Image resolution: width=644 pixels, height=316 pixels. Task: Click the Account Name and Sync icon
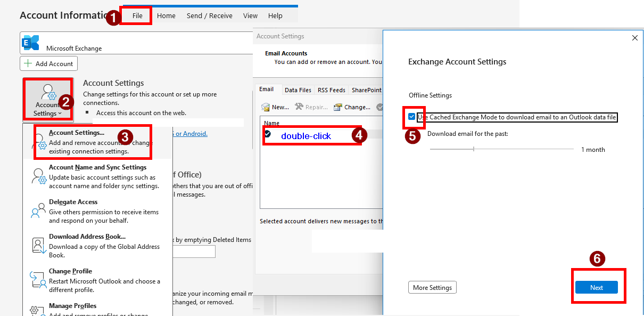pos(38,176)
